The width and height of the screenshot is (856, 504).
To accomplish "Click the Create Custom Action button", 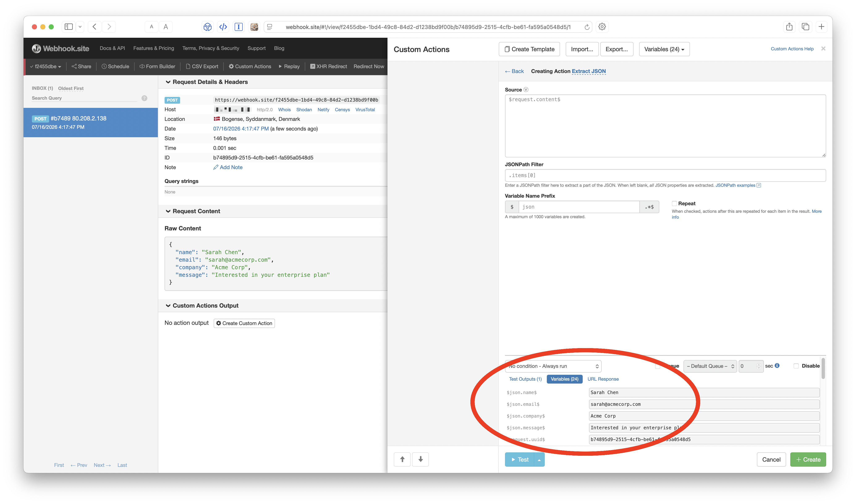I will (x=244, y=323).
